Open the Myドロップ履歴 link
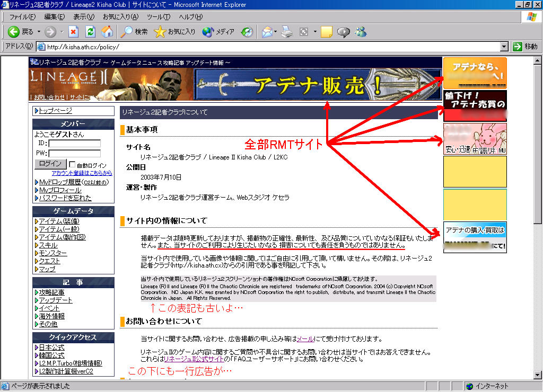 pyautogui.click(x=60, y=182)
